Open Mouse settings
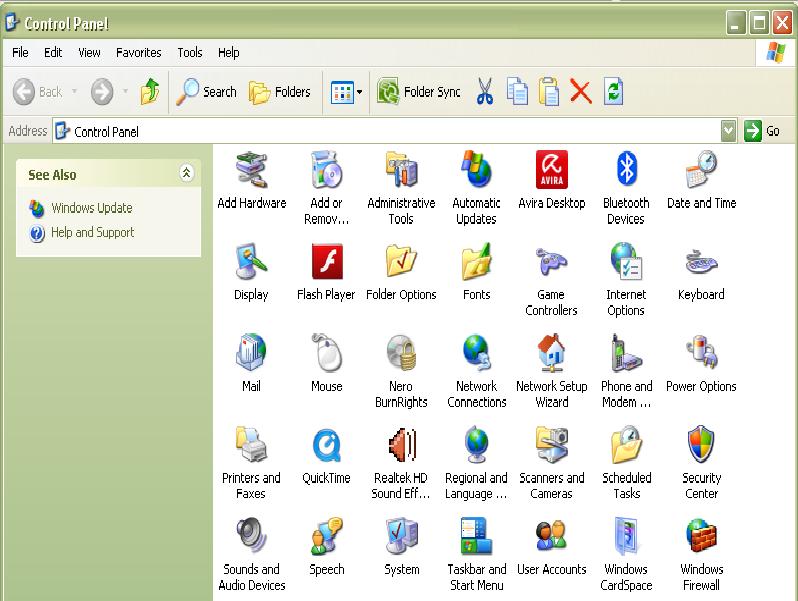The width and height of the screenshot is (798, 601). tap(327, 363)
